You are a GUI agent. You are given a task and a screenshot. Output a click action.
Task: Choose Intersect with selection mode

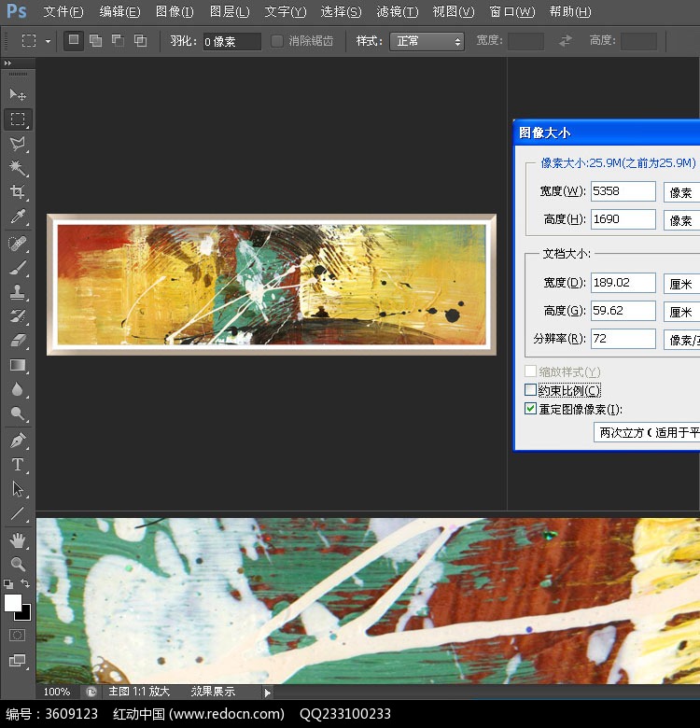click(140, 41)
